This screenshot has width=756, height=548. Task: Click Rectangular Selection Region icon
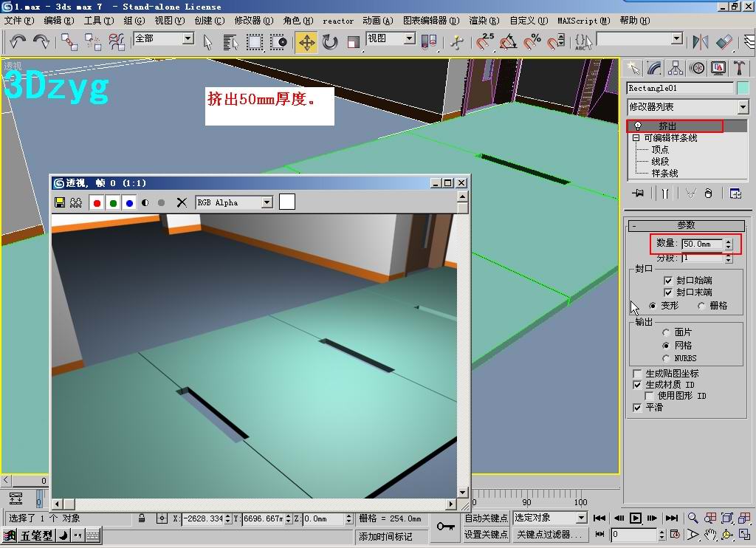(x=255, y=42)
